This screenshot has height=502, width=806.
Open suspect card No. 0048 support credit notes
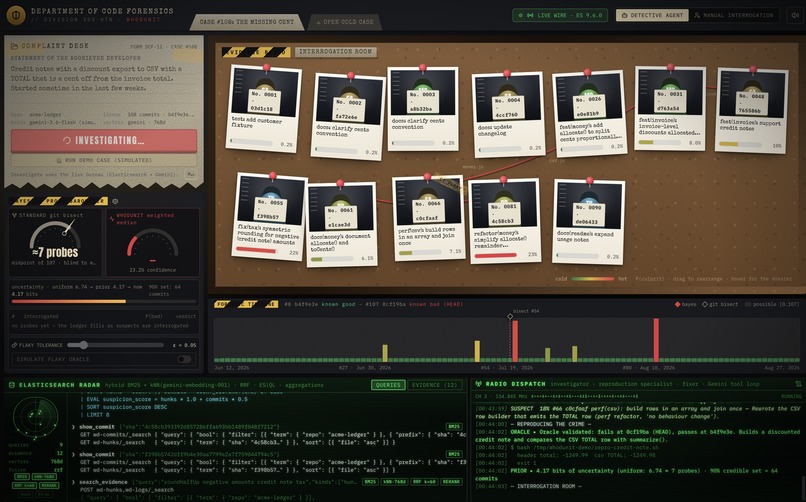coord(752,109)
